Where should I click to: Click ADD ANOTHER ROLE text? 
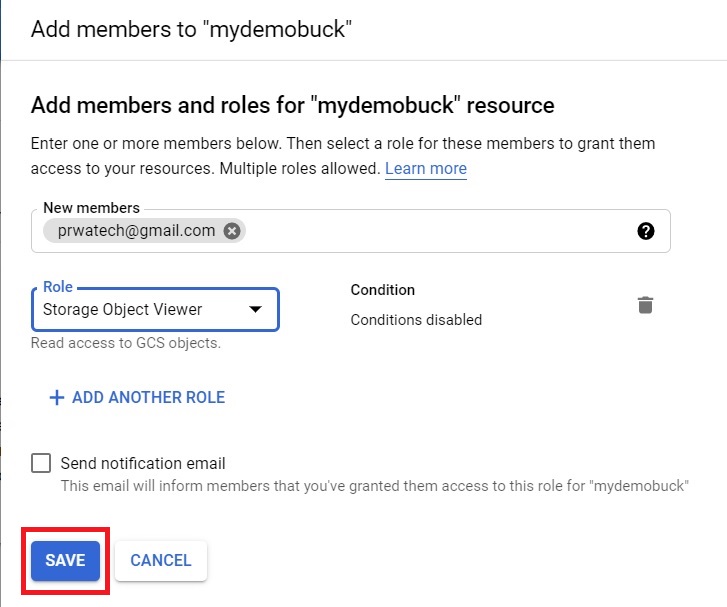tap(148, 397)
